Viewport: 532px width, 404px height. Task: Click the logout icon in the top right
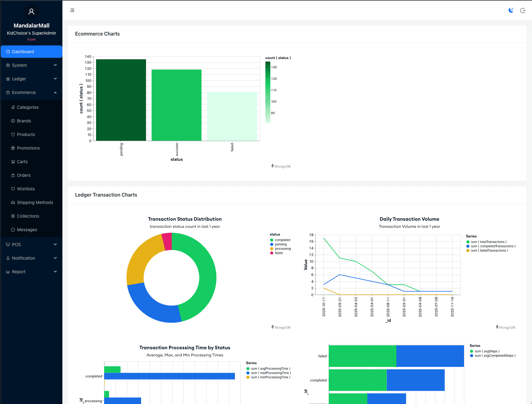pyautogui.click(x=523, y=11)
